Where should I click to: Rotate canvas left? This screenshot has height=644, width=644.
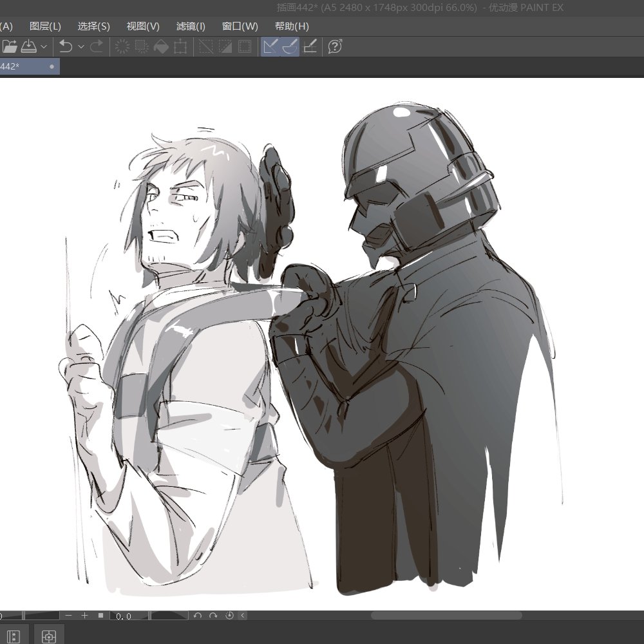(x=198, y=615)
